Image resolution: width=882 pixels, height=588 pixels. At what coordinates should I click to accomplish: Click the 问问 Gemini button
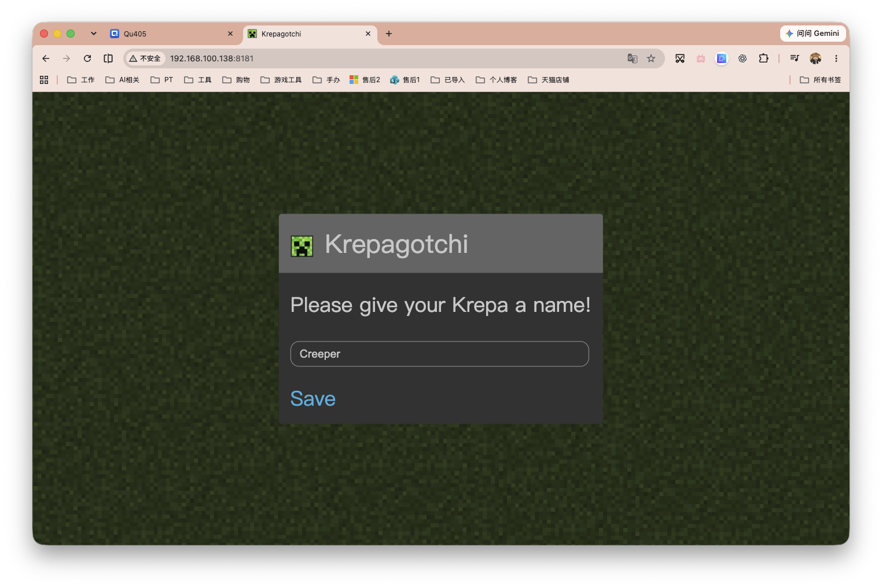click(813, 34)
